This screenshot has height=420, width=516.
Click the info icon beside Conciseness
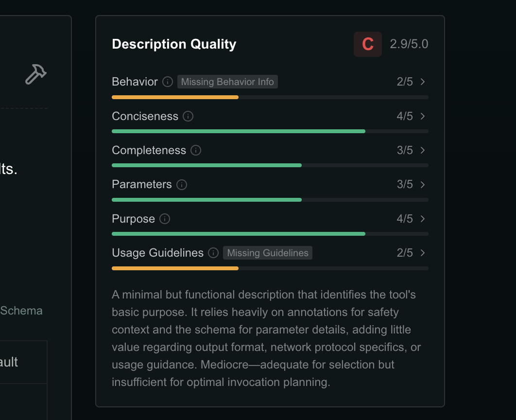(x=188, y=116)
